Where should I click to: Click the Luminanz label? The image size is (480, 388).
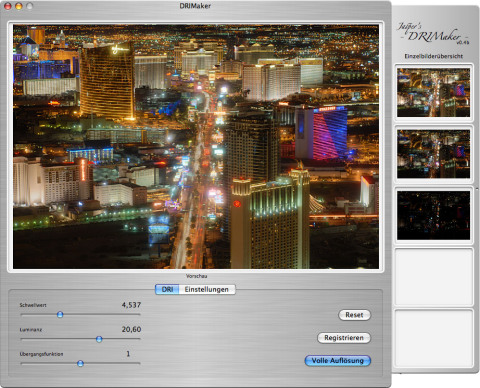pos(31,330)
